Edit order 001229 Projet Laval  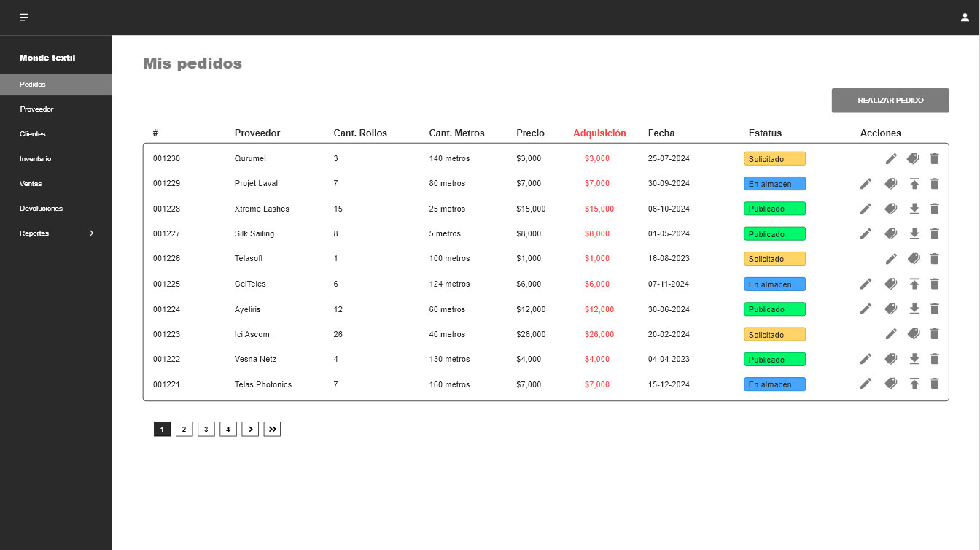tap(866, 184)
